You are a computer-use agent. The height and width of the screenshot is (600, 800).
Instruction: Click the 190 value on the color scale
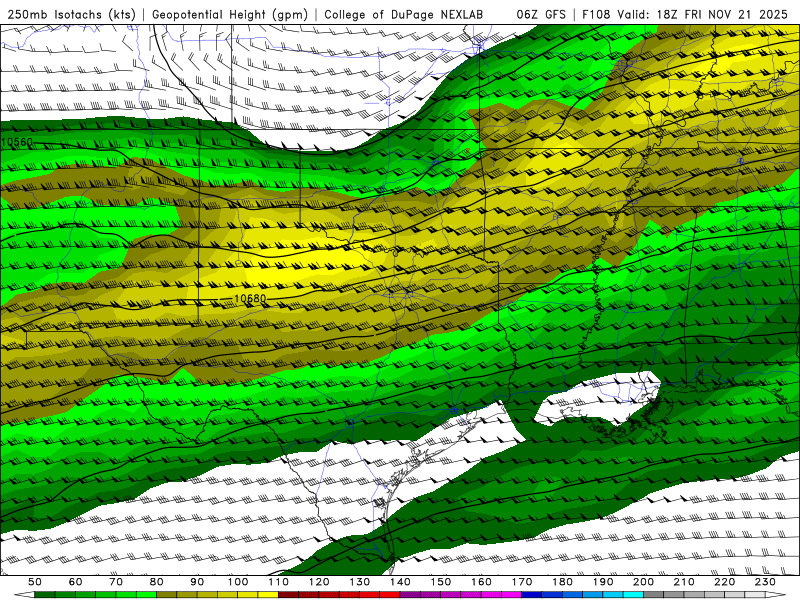click(x=603, y=582)
